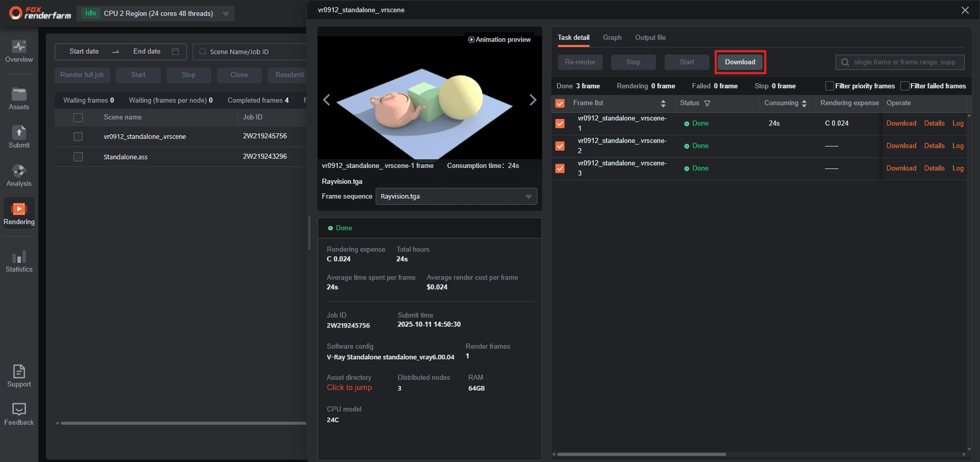
Task: Click the highlighted Download button
Action: 740,62
